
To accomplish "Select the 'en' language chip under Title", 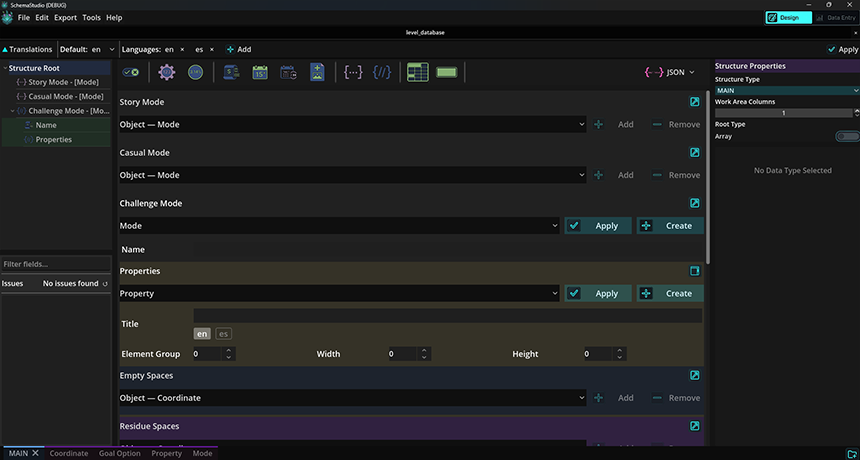I will (x=202, y=333).
